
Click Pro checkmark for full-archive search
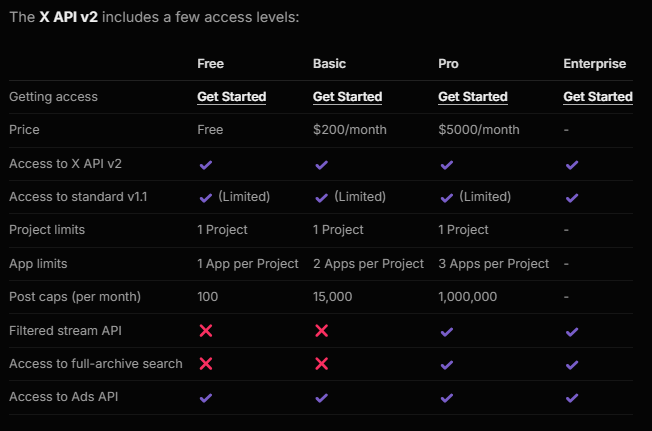click(x=447, y=365)
